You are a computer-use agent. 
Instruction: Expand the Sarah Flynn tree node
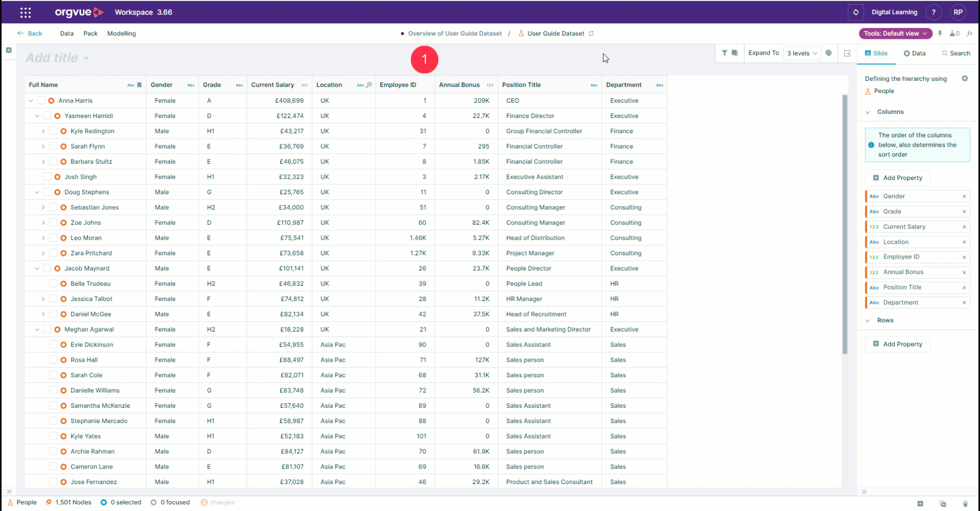tap(43, 147)
